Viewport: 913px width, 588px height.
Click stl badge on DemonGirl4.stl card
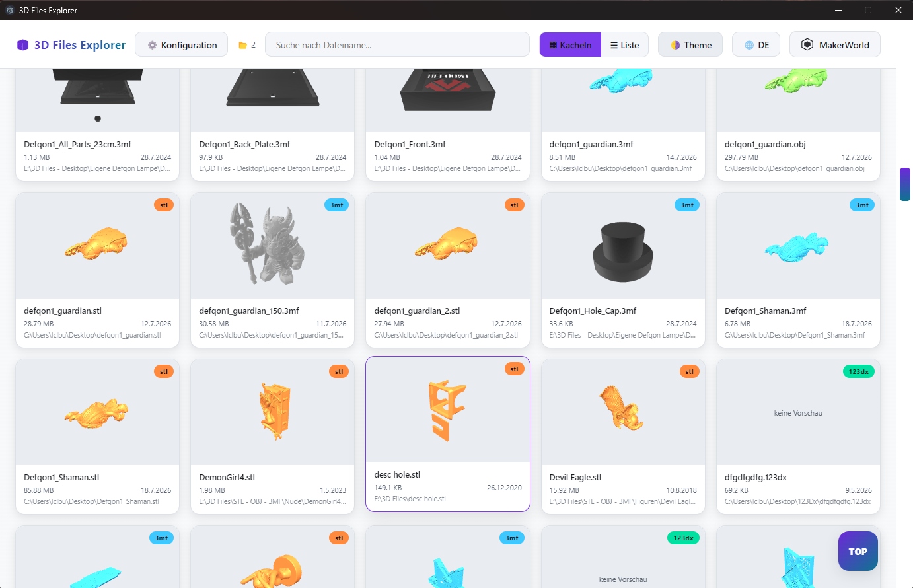pos(339,371)
